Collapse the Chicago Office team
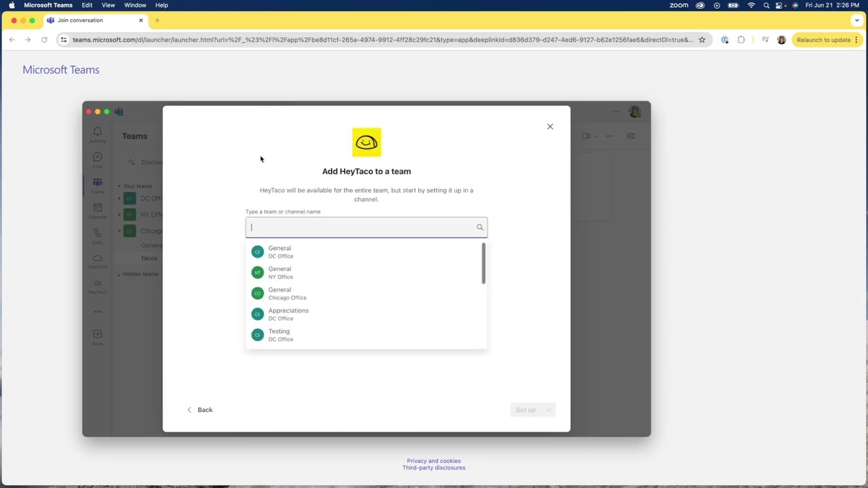The width and height of the screenshot is (868, 488). [119, 230]
